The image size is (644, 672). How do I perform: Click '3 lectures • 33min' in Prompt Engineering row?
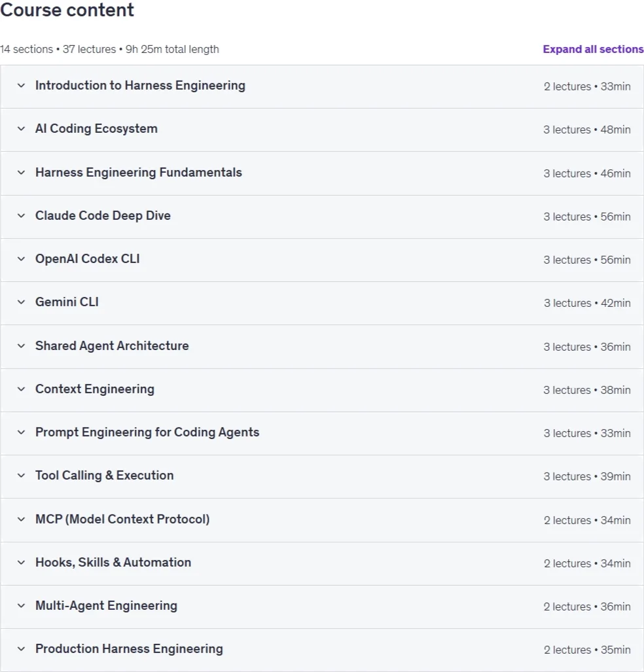click(587, 433)
